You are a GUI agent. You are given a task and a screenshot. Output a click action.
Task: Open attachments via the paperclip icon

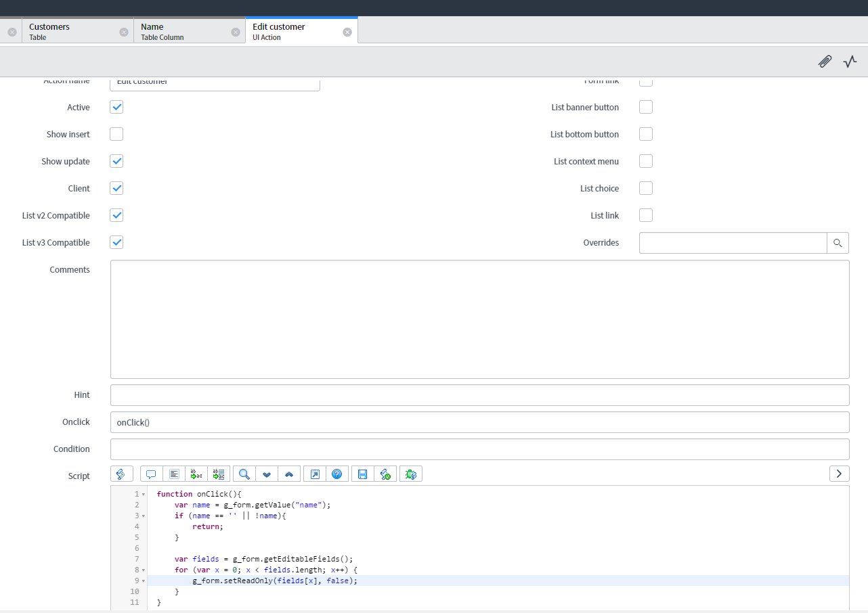825,62
